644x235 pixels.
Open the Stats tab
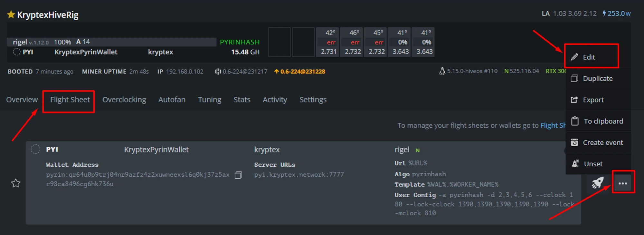pos(242,100)
